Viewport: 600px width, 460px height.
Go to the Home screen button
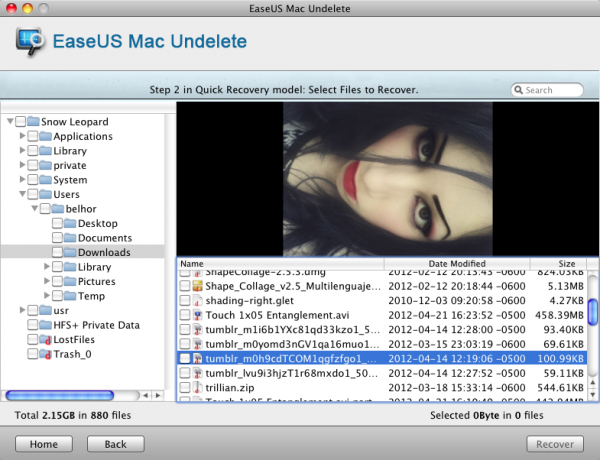click(44, 444)
